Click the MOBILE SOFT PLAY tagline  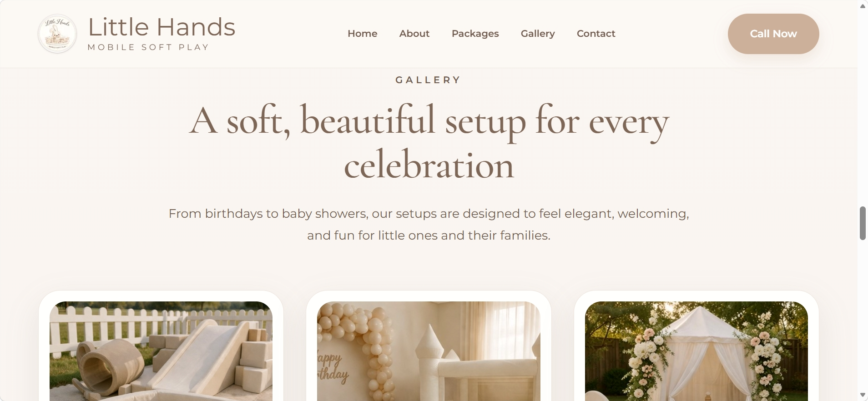[148, 47]
